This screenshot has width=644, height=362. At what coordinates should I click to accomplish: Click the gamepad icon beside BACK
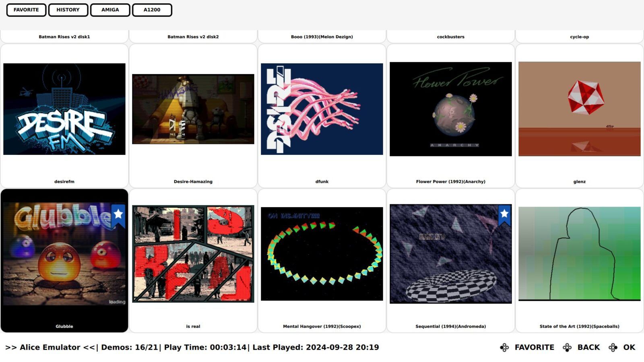[567, 348]
